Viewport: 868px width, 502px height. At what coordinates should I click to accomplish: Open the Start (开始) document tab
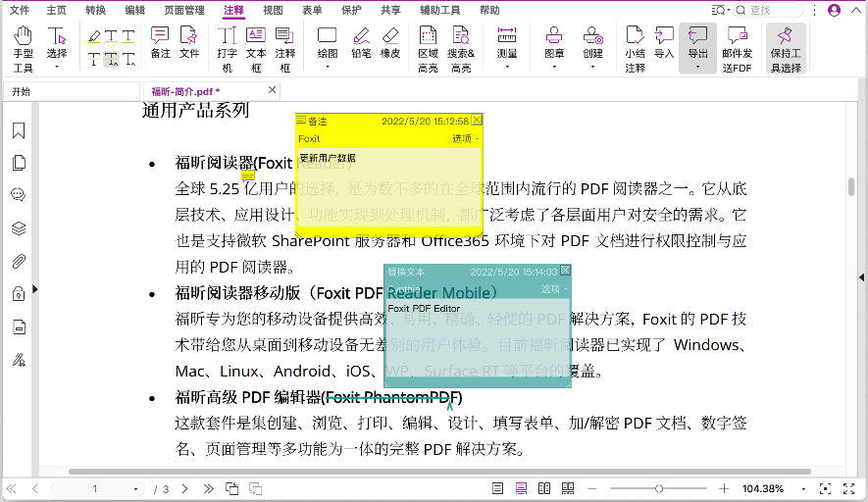72,91
